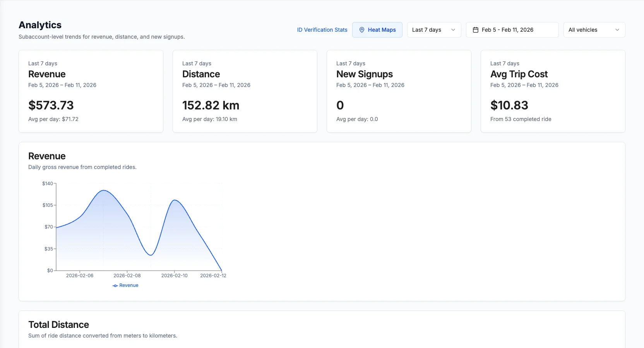Click 'Avg per day: 0.0' text
Image resolution: width=644 pixels, height=348 pixels.
(357, 119)
